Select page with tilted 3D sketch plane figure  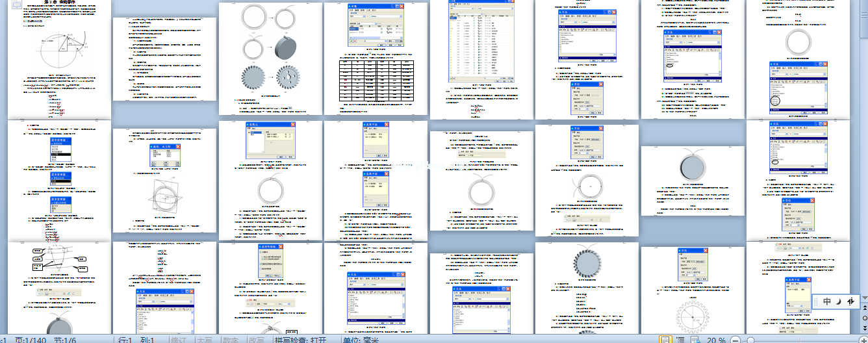pos(165,179)
